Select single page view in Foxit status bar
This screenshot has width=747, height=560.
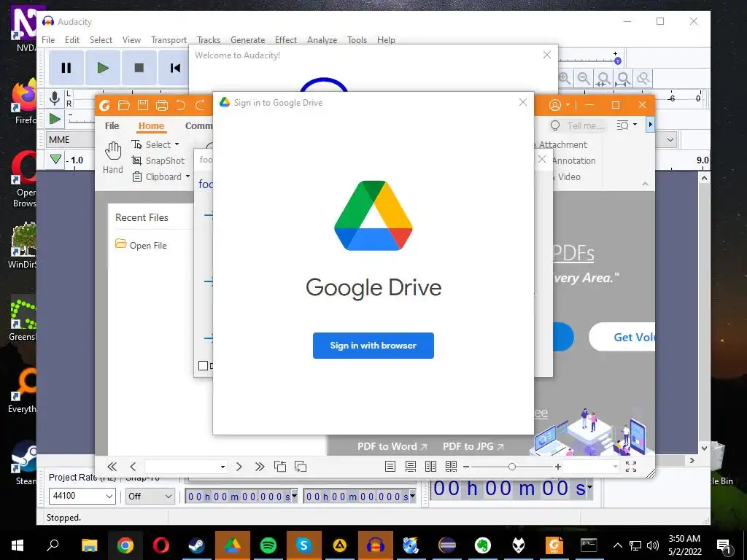tap(390, 467)
